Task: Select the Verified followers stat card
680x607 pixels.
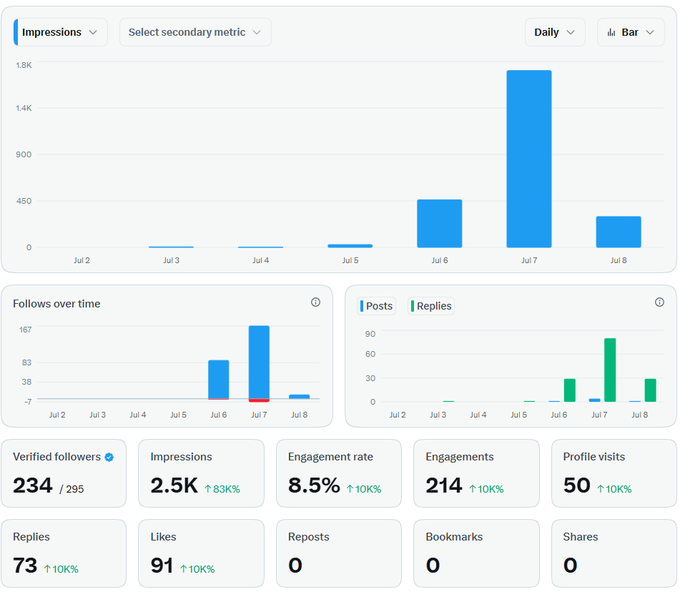Action: (x=64, y=473)
